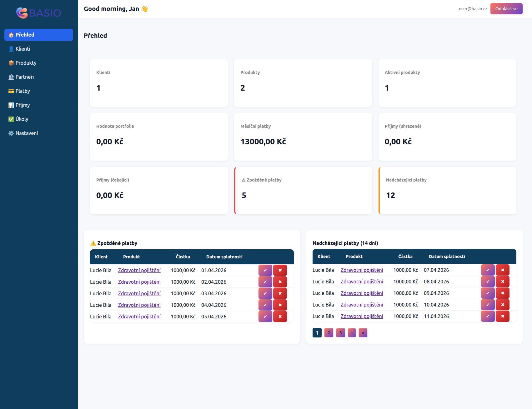Open page 3 of upcoming payments
532x409 pixels.
coord(340,333)
